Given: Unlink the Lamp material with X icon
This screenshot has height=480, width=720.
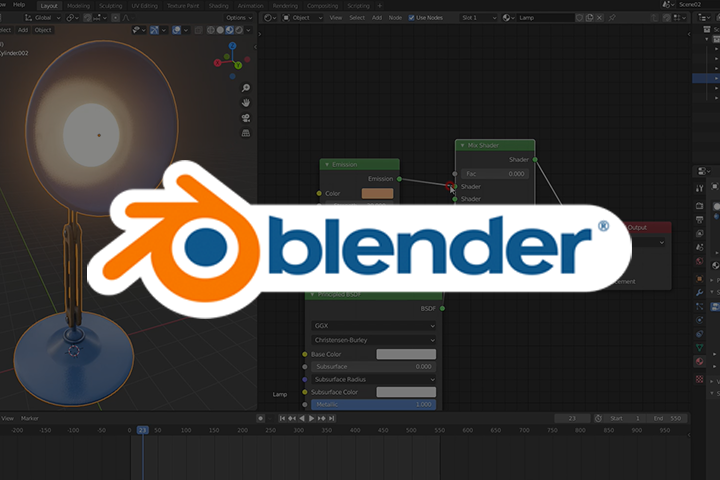Looking at the screenshot, I should [599, 17].
